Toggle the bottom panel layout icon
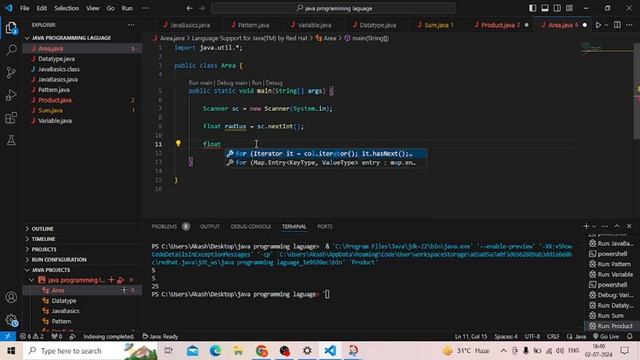This screenshot has width=640, height=360. (x=545, y=8)
